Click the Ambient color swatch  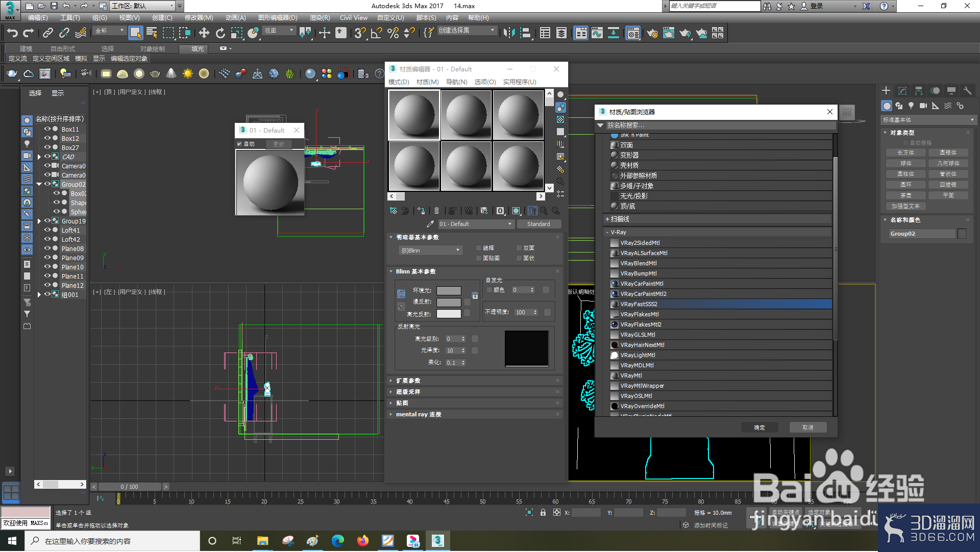coord(449,291)
